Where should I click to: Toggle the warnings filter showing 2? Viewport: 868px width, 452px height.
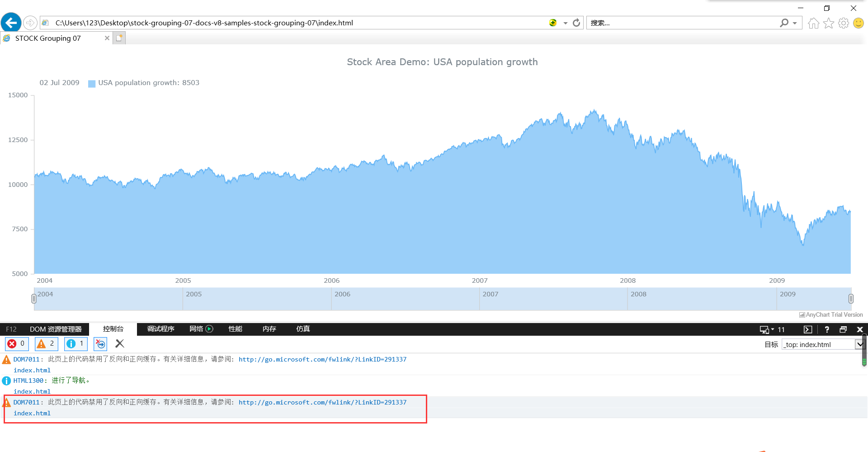tap(45, 344)
